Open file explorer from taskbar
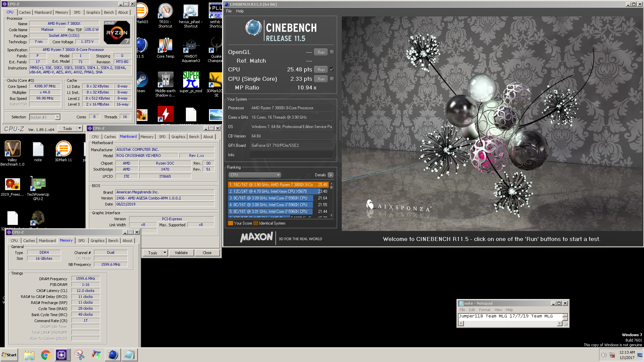This screenshot has width=644, height=362. pos(29,355)
